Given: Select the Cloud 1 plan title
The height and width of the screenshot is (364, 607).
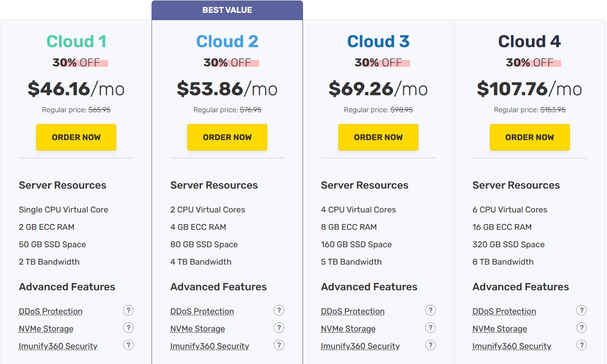Looking at the screenshot, I should 76,41.
